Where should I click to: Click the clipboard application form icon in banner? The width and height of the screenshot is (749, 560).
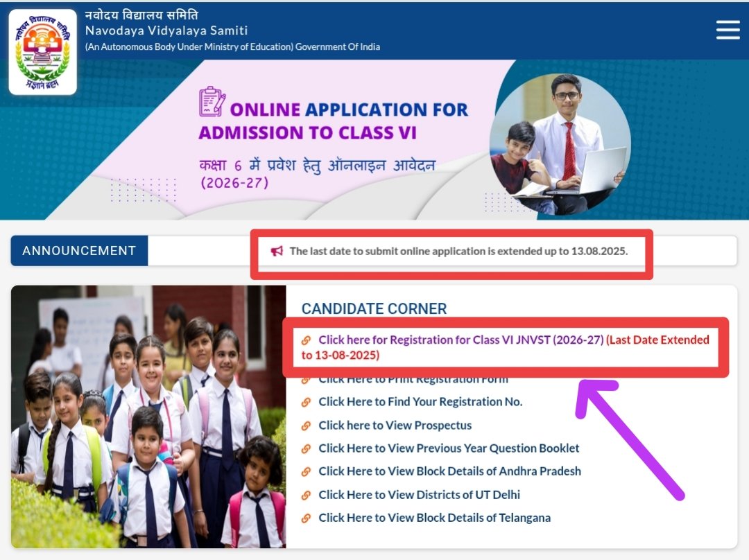[x=212, y=101]
